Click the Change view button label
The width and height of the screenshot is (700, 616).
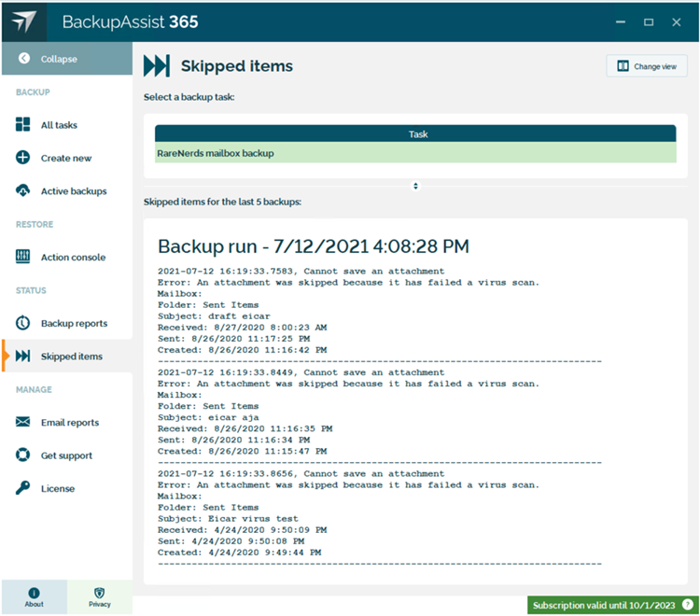(655, 66)
